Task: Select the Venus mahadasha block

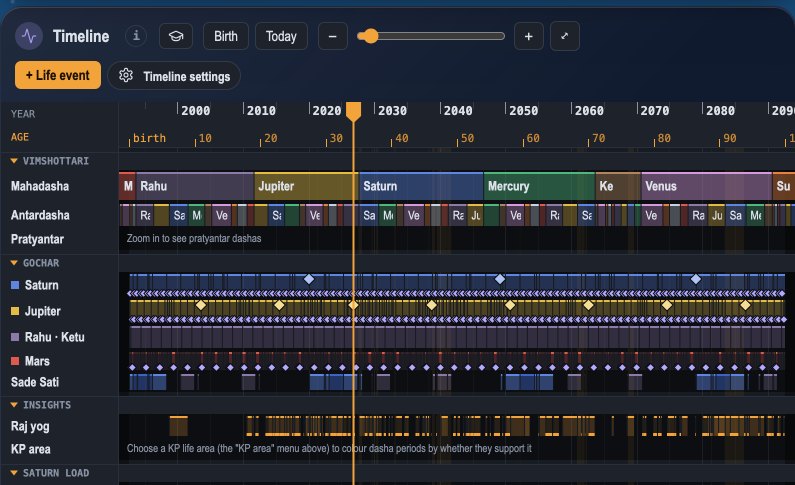Action: tap(706, 186)
